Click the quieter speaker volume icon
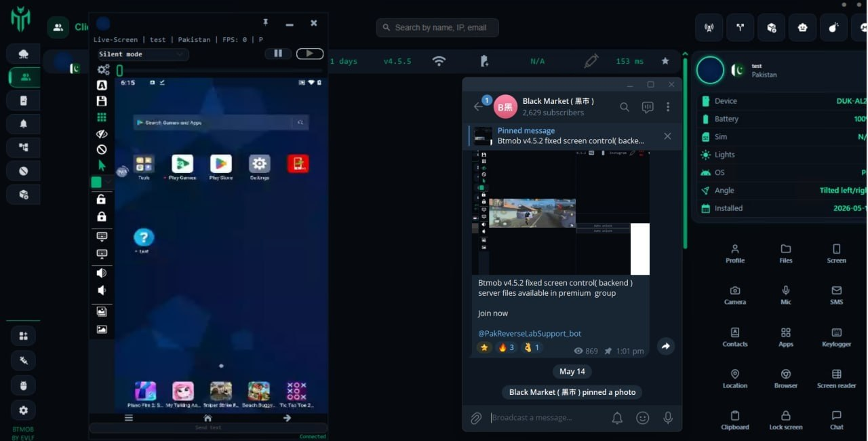 [x=102, y=290]
